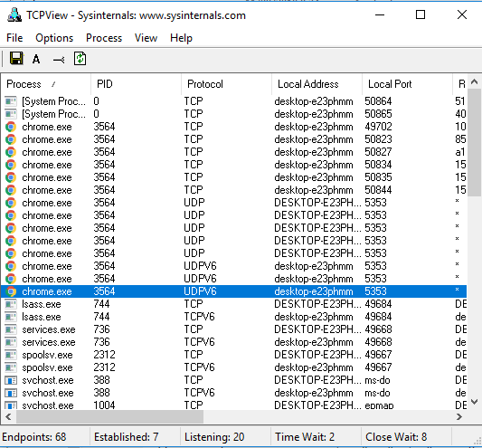Click local port 49684 in lsass.exe TCPV6 row
This screenshot has width=482, height=448.
tap(378, 317)
